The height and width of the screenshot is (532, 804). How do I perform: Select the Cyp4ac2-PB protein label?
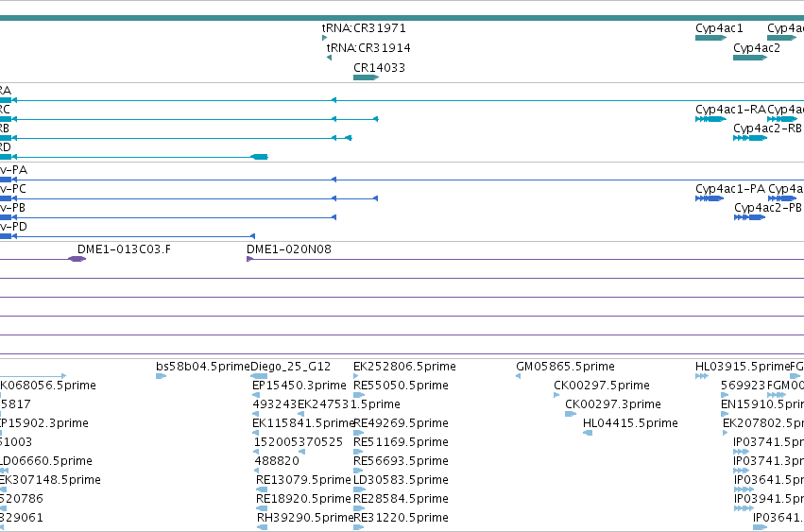767,208
